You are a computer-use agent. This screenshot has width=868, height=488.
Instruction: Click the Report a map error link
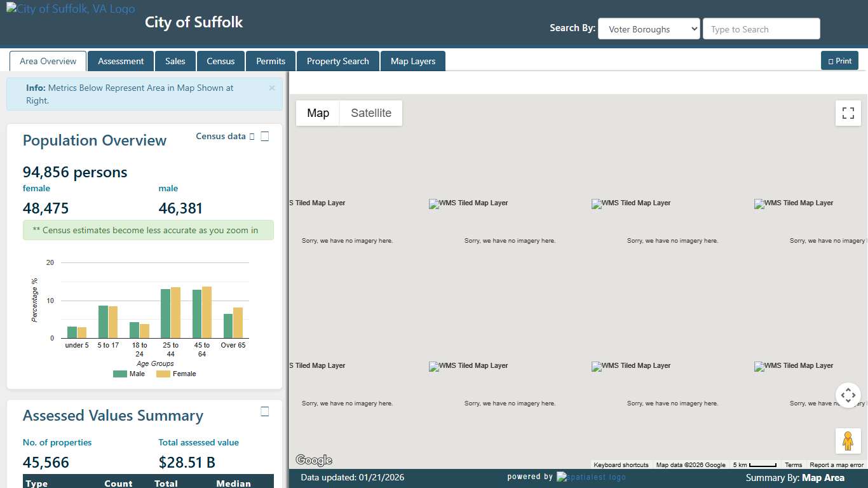click(837, 464)
